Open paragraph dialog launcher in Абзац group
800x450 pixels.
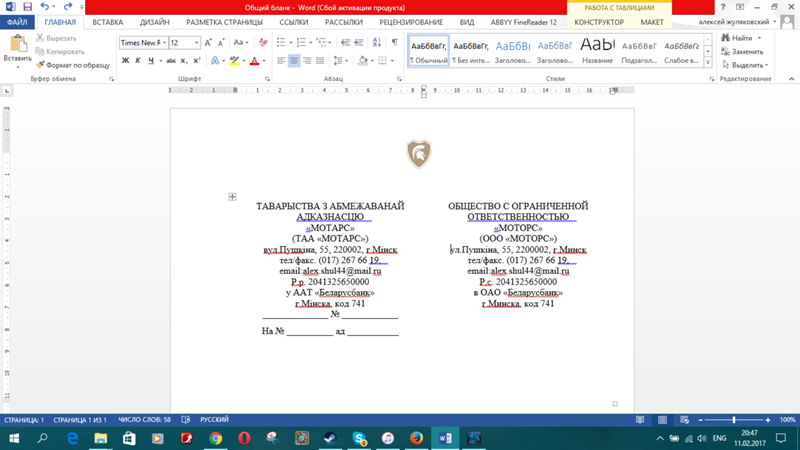pos(399,79)
